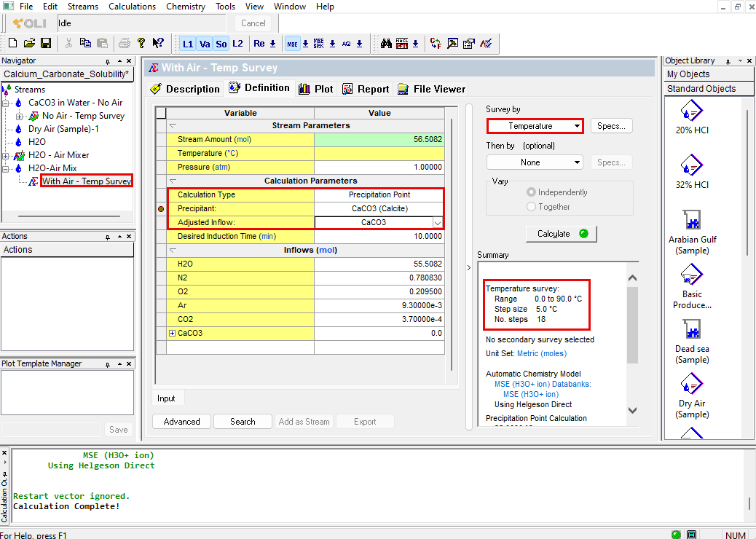Expand the H2O - Air Mixer tree node
The image size is (756, 539).
coord(5,155)
